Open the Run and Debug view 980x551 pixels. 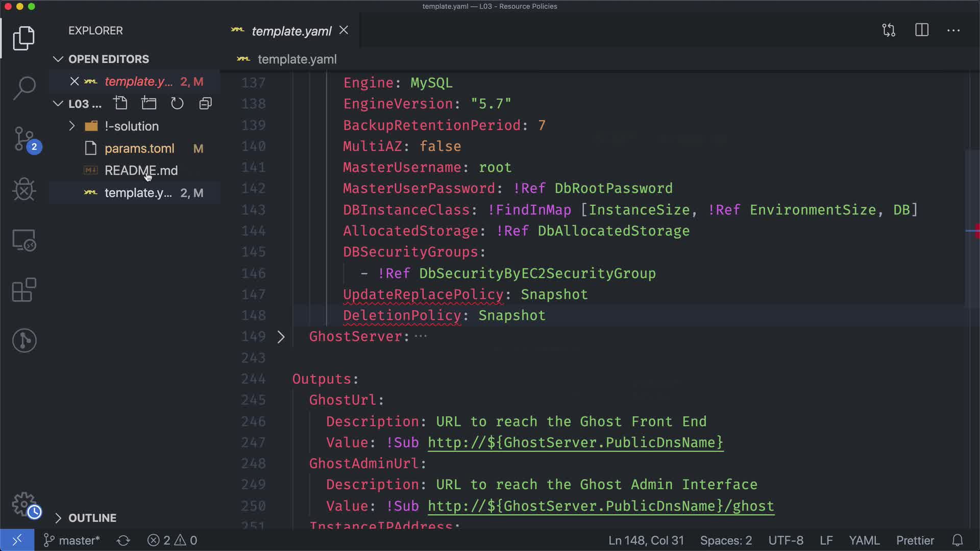pos(24,190)
